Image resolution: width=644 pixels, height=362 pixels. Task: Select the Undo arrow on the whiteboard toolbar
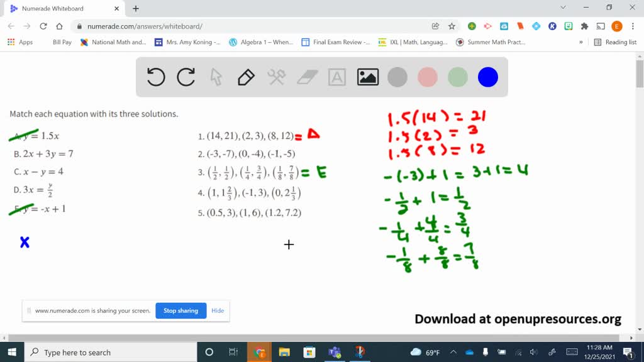coord(156,77)
